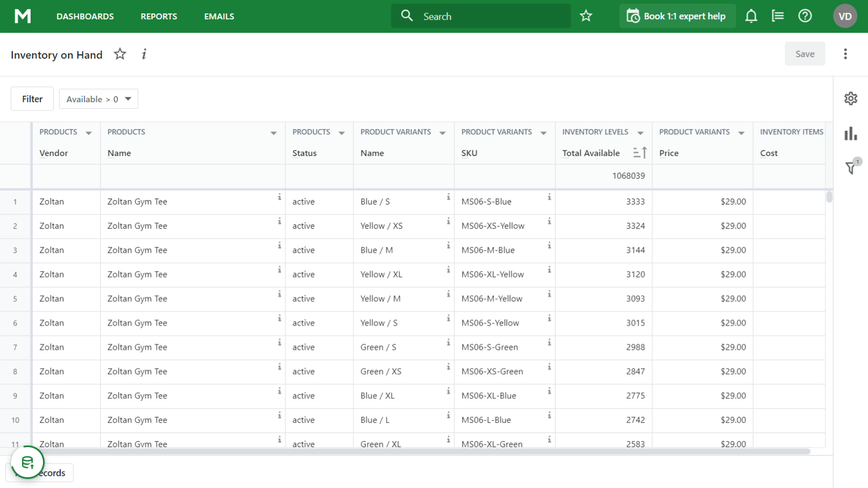Open the report settings gear icon
The image size is (868, 488).
pos(851,99)
